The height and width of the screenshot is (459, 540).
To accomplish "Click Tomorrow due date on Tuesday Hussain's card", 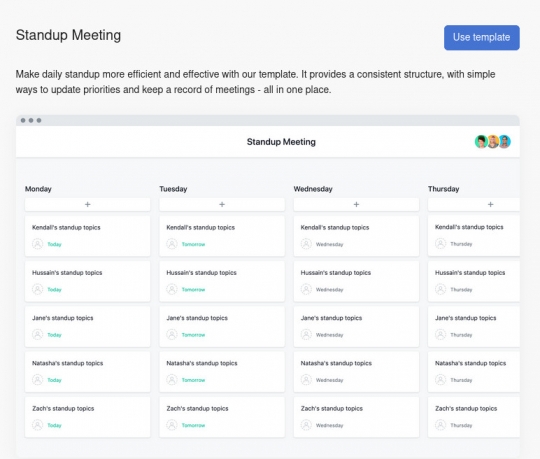I will (193, 290).
